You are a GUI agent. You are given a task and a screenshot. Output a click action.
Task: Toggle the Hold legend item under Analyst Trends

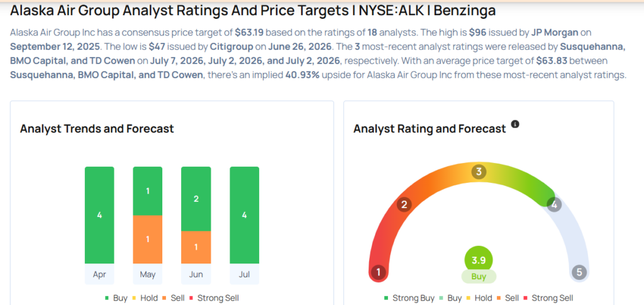(x=145, y=298)
